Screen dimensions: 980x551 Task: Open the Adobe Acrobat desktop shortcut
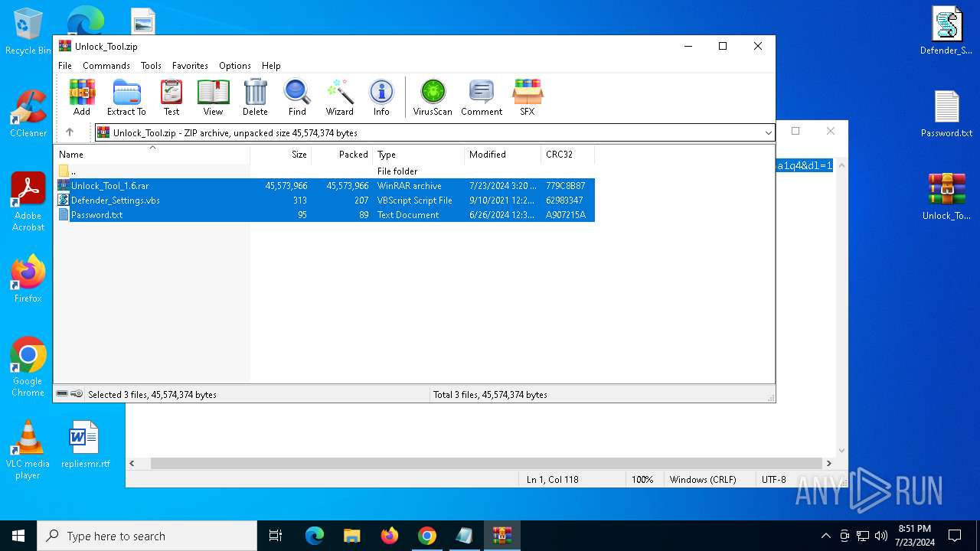(28, 201)
